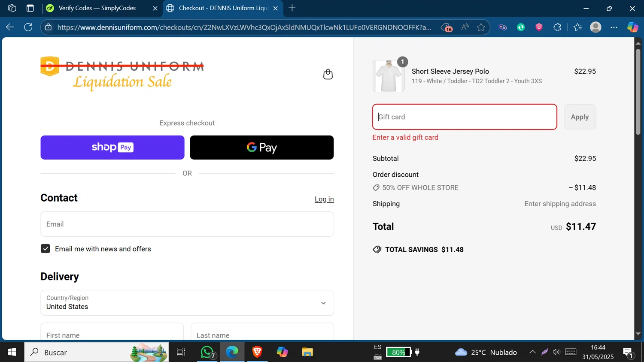Go back with browser back arrow

click(10, 27)
